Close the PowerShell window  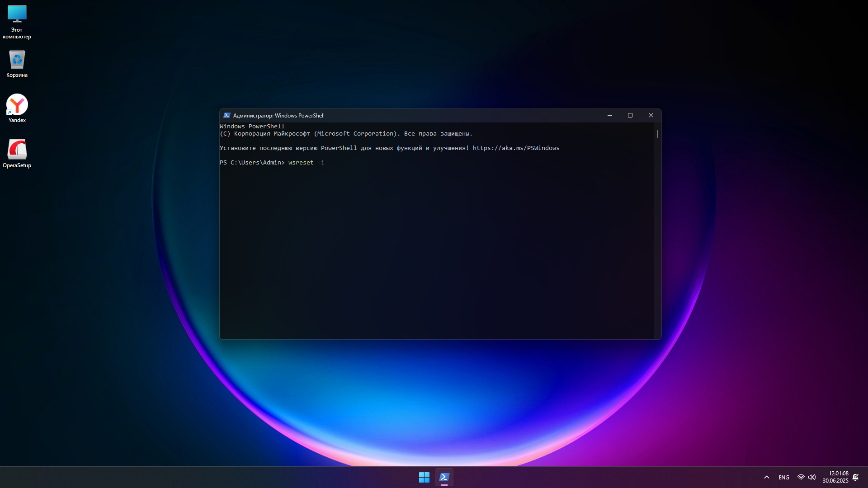click(651, 116)
